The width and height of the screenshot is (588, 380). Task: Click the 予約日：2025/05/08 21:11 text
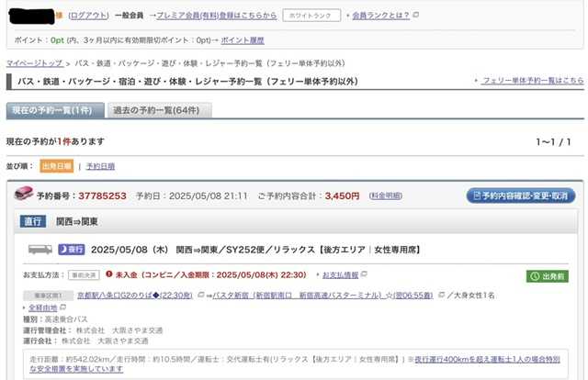[192, 196]
